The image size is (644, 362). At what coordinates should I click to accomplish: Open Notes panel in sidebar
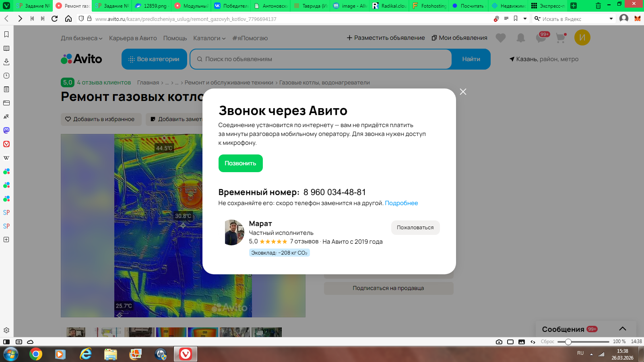pos(6,89)
